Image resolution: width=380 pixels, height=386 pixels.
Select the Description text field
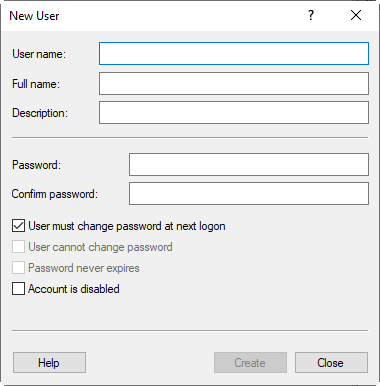pyautogui.click(x=234, y=113)
